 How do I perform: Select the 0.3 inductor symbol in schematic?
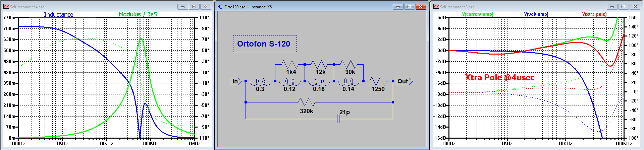point(260,82)
